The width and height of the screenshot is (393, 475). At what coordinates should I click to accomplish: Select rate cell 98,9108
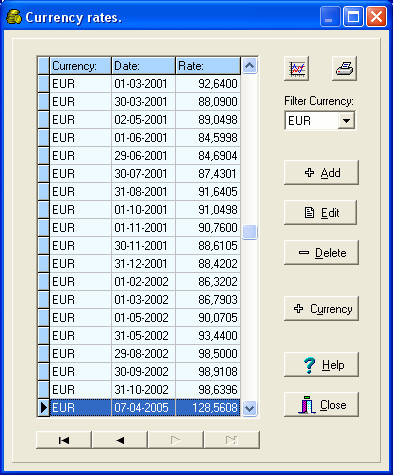[208, 372]
